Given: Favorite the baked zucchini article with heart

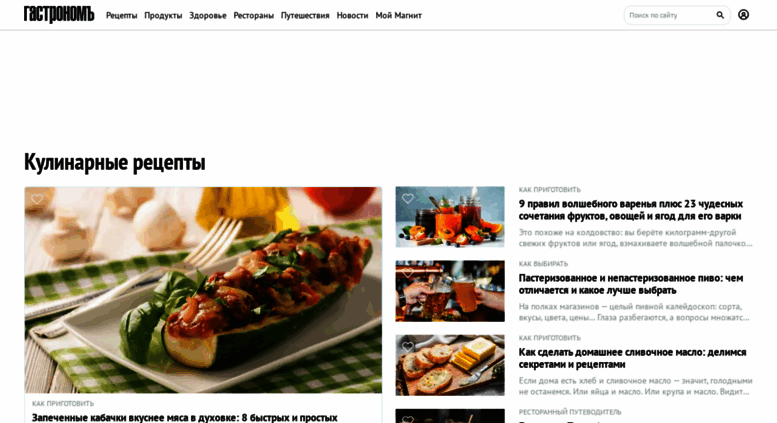Looking at the screenshot, I should tap(37, 199).
